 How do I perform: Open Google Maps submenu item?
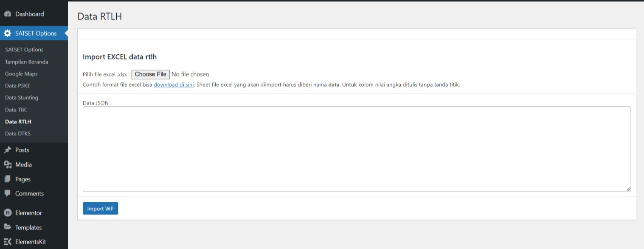pos(21,74)
